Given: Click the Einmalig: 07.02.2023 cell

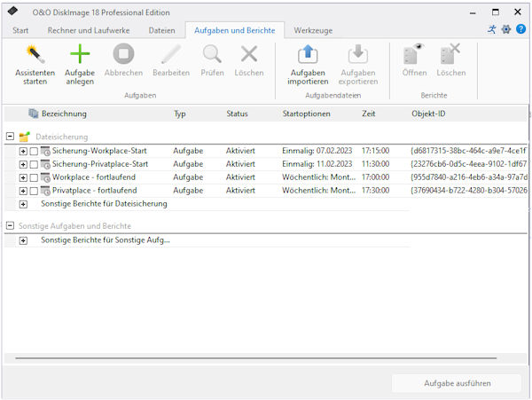Looking at the screenshot, I should pos(317,151).
